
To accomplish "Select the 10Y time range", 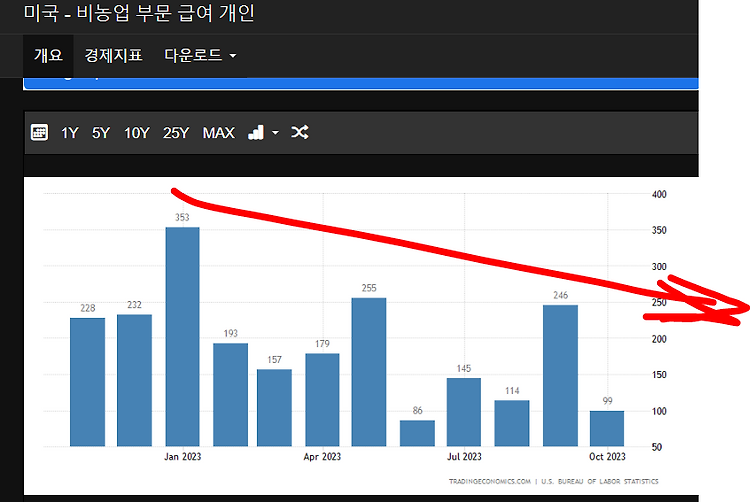I will [137, 132].
